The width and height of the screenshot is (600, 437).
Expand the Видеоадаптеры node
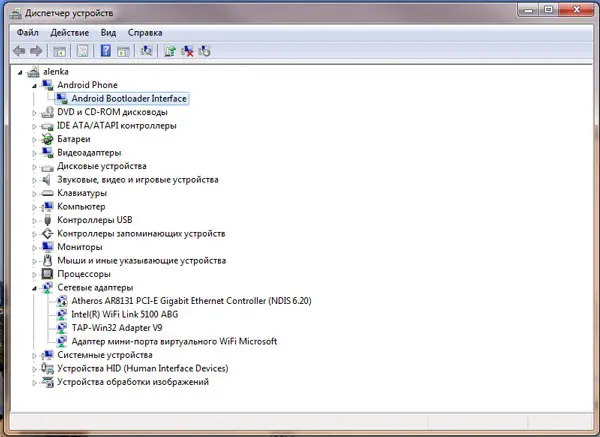tap(34, 153)
